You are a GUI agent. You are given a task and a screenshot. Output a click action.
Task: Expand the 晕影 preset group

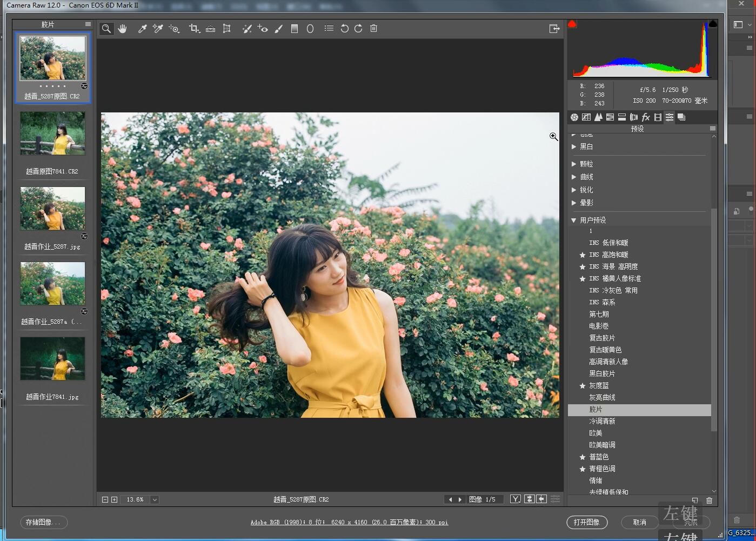[x=574, y=203]
